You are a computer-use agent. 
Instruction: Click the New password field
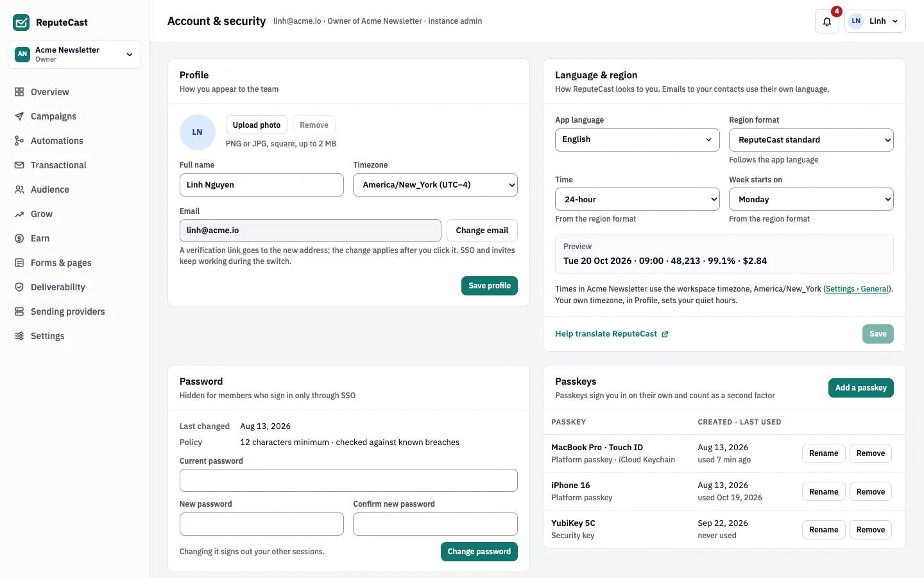262,524
